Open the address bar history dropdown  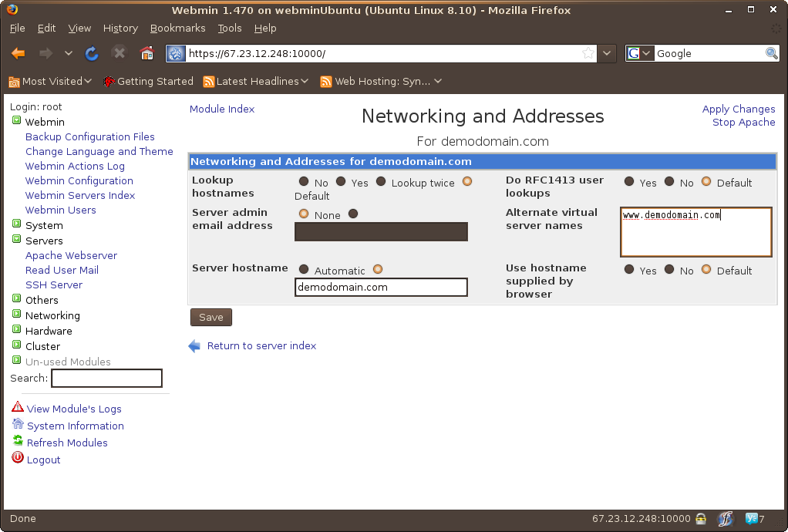[607, 53]
